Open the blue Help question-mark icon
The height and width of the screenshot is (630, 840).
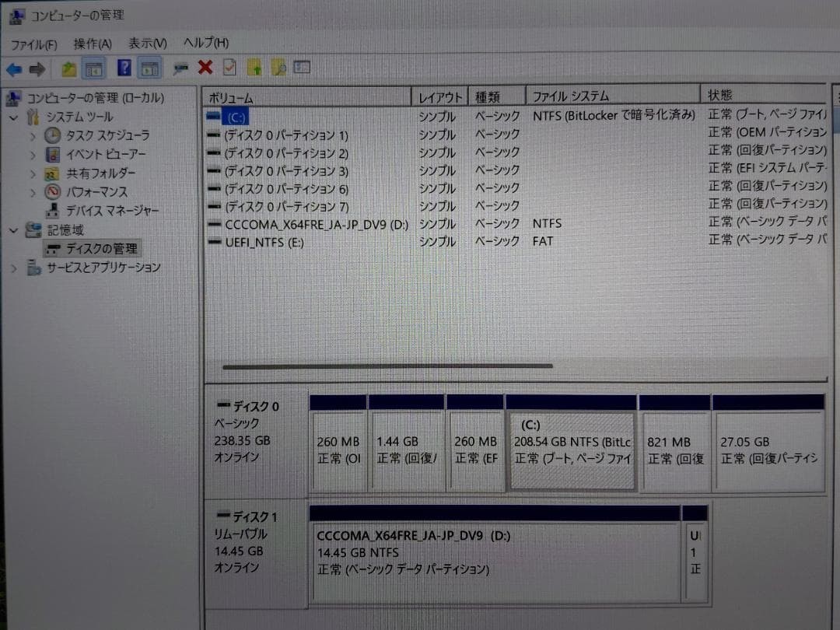pyautogui.click(x=124, y=68)
